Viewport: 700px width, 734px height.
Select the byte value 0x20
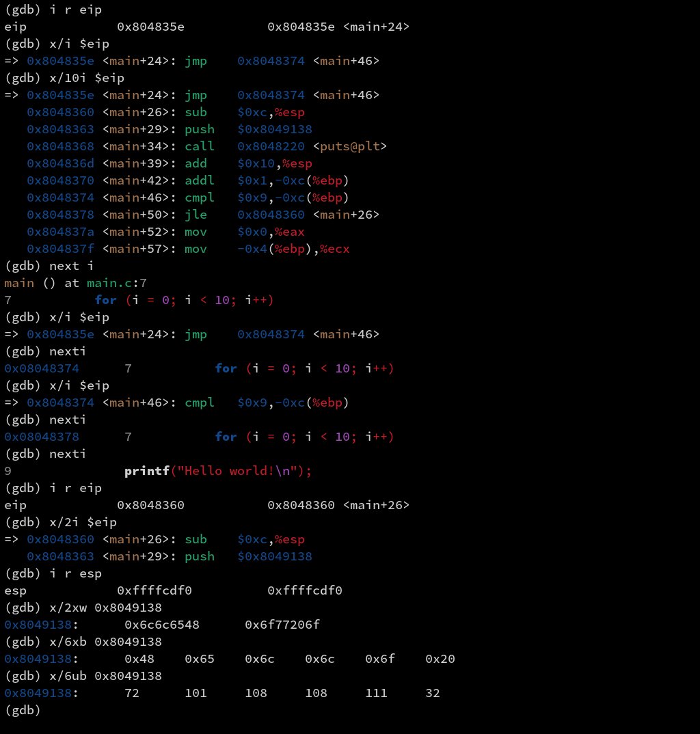(440, 659)
